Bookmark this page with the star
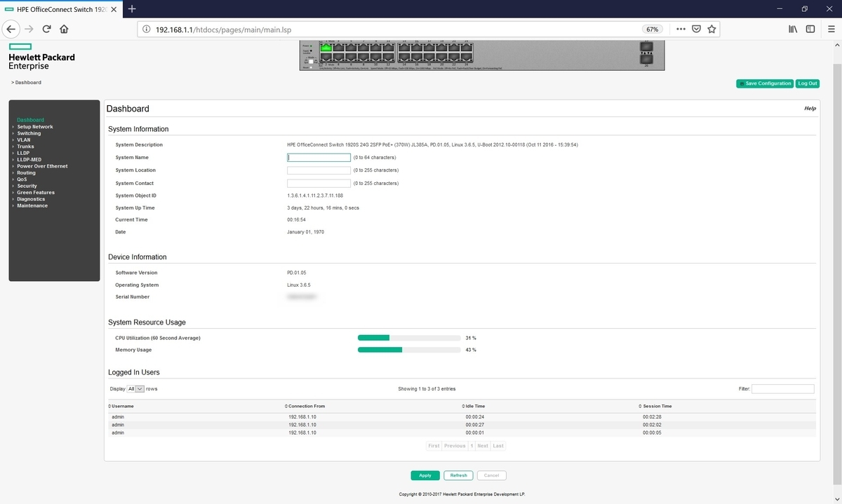This screenshot has width=842, height=504. 711,29
